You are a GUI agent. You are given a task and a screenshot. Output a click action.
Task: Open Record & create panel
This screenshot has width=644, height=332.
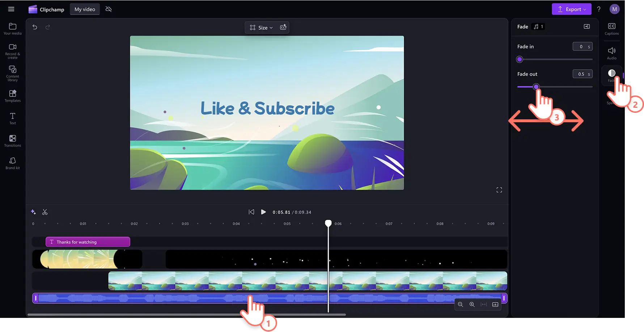pyautogui.click(x=13, y=51)
